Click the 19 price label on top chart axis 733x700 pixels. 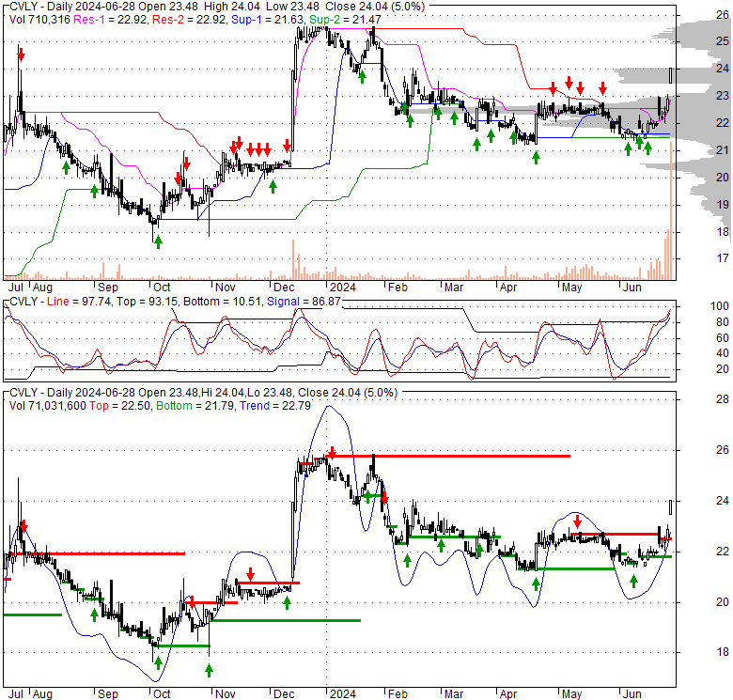[723, 204]
